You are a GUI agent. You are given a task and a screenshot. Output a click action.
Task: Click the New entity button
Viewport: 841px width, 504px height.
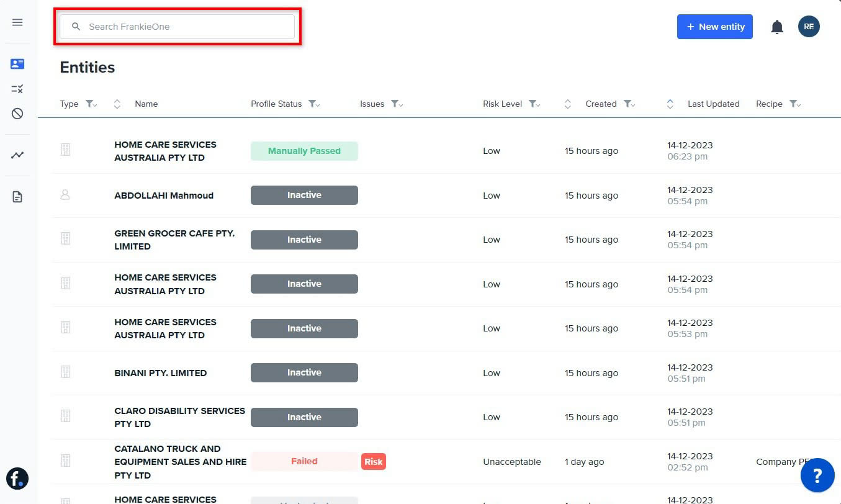[714, 27]
